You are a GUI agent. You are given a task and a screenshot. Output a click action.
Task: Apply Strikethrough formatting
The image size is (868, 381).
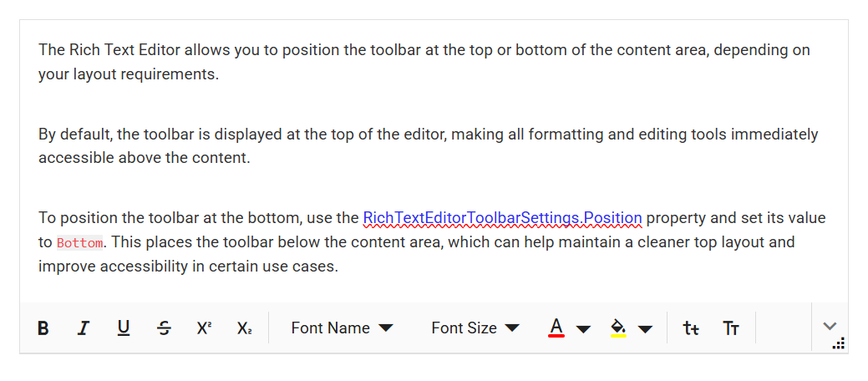pyautogui.click(x=164, y=328)
